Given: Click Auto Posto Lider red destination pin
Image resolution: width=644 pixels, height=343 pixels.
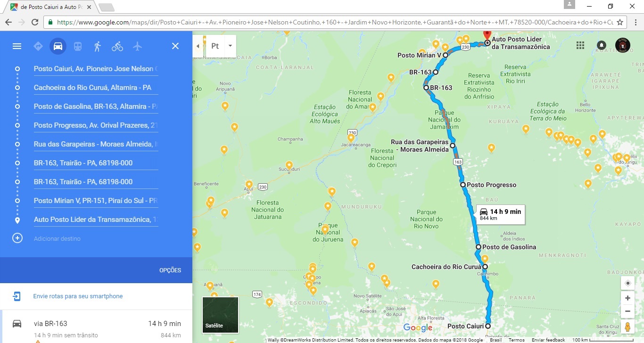Looking at the screenshot, I should point(487,36).
